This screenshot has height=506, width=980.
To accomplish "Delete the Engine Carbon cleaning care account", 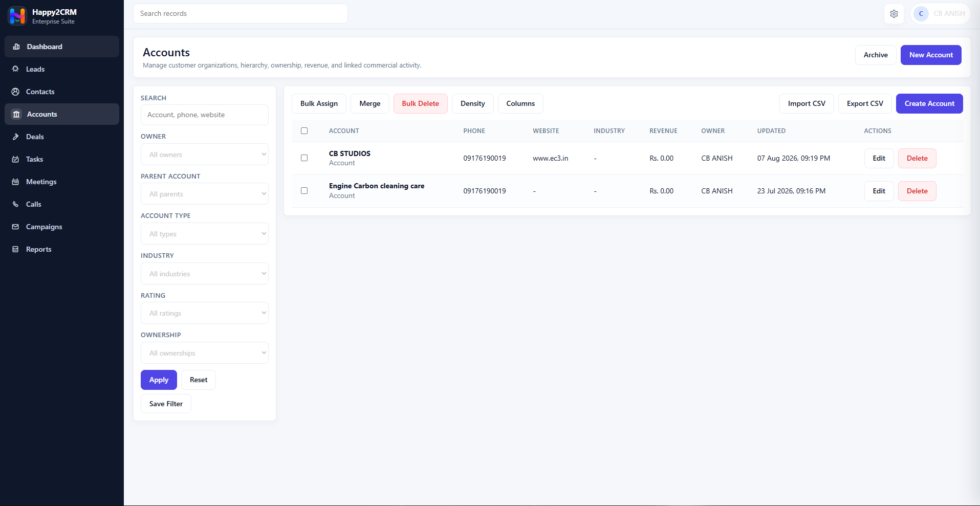I will [x=917, y=191].
